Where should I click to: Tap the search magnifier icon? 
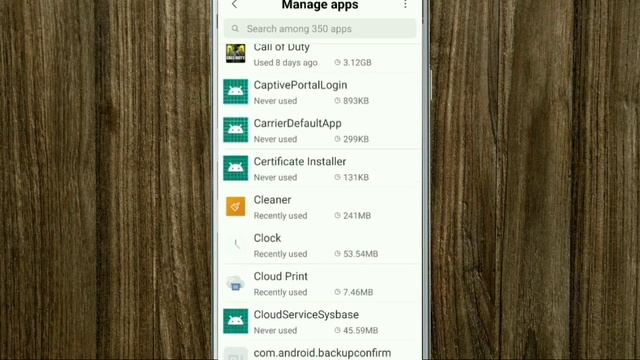(235, 29)
